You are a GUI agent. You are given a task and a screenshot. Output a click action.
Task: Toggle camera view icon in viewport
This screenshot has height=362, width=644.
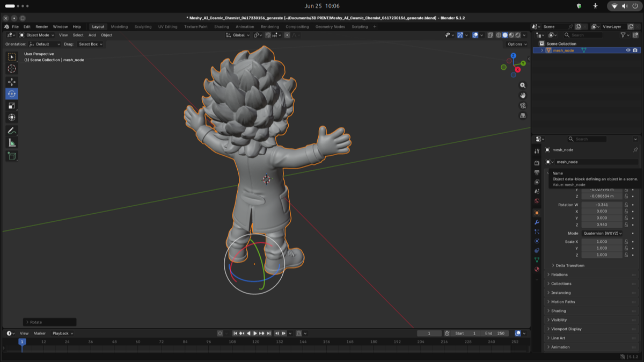(523, 105)
